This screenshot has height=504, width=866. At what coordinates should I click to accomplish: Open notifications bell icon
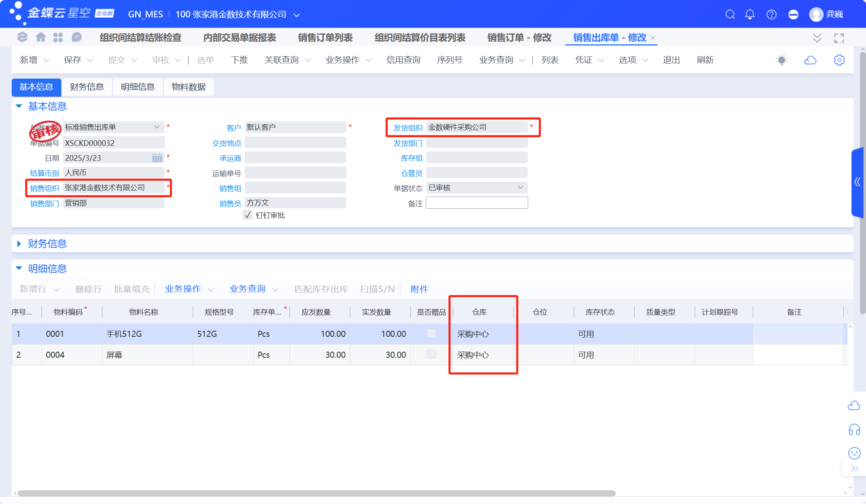(750, 15)
